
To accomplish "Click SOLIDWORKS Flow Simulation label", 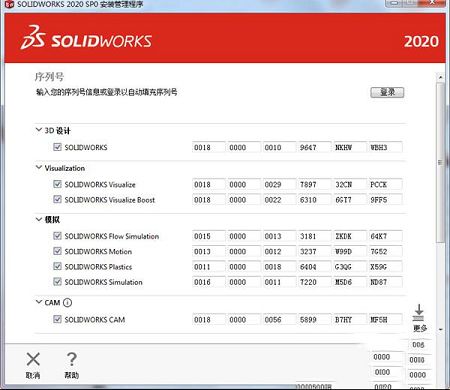I will pos(112,236).
